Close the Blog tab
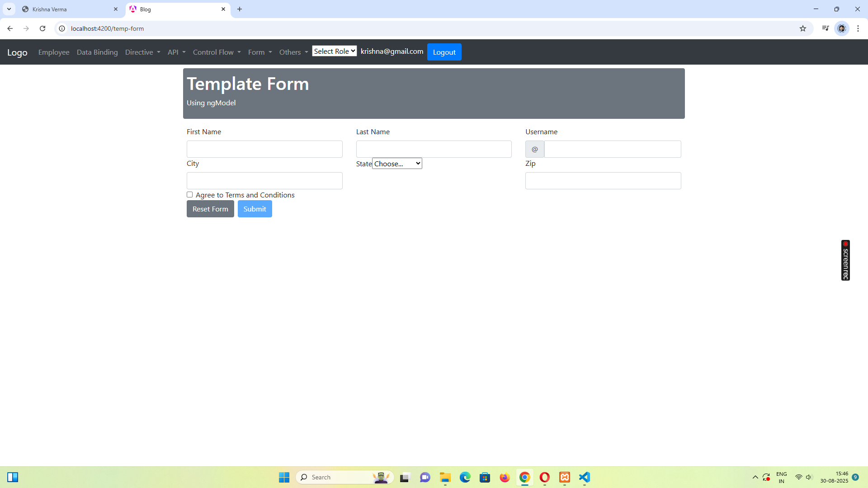This screenshot has height=488, width=868. point(223,9)
